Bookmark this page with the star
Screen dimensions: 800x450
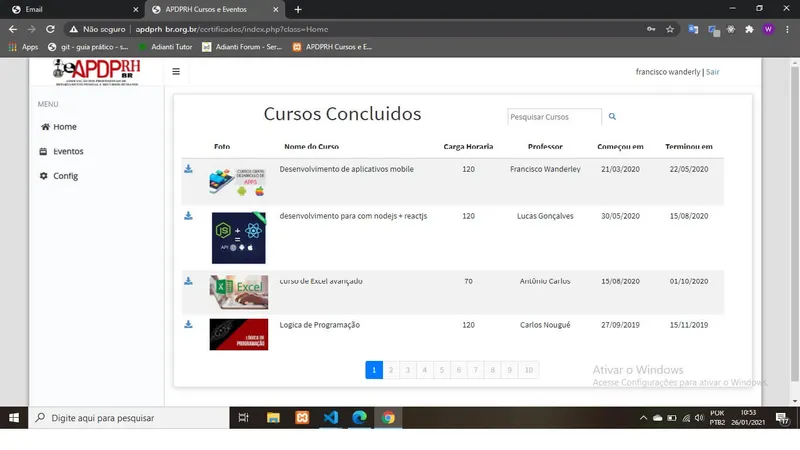(x=670, y=29)
